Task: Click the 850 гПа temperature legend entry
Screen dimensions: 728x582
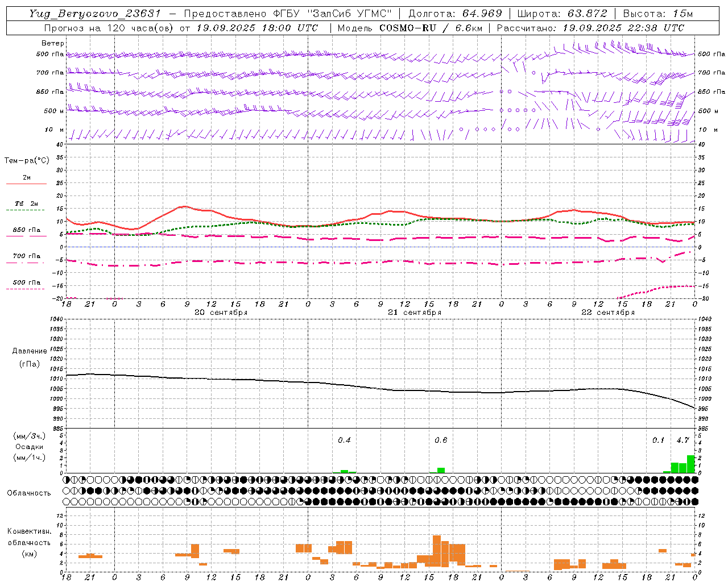Action: 27,230
